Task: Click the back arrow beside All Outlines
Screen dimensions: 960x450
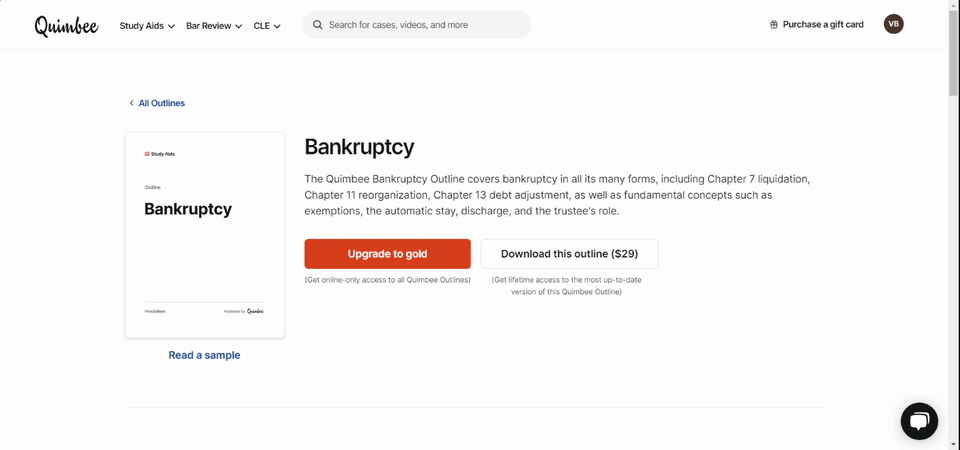Action: pos(131,103)
